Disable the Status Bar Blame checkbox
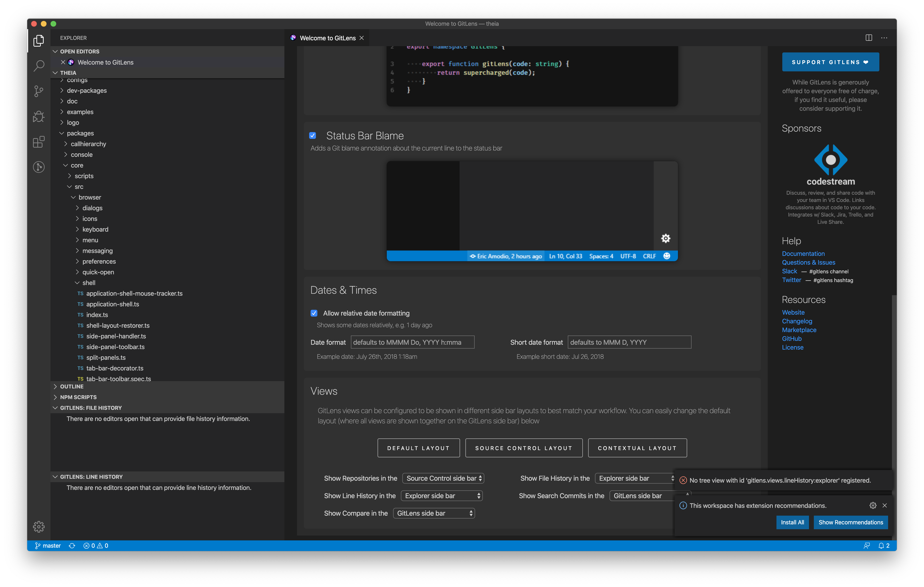The image size is (924, 587). (x=313, y=135)
